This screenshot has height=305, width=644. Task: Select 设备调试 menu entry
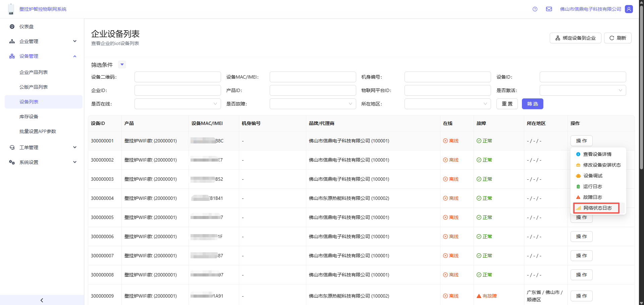(x=593, y=176)
